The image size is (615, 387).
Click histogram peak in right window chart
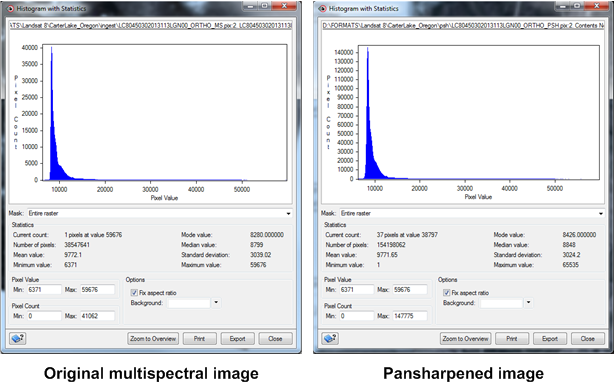(x=368, y=50)
